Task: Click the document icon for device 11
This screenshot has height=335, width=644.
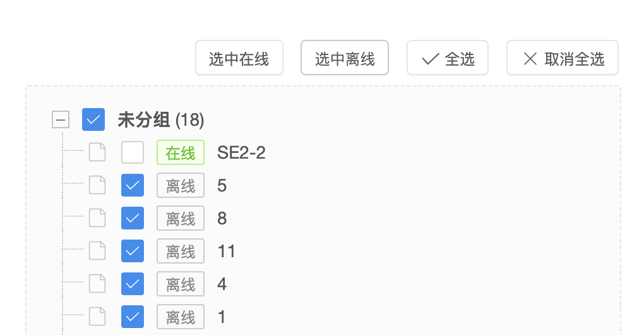Action: (97, 251)
